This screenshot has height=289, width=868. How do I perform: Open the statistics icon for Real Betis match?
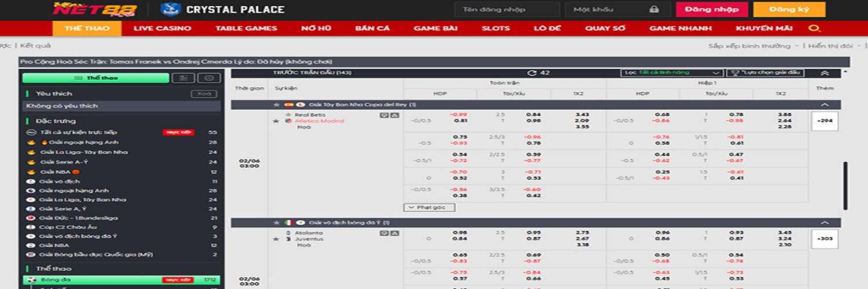point(395,115)
